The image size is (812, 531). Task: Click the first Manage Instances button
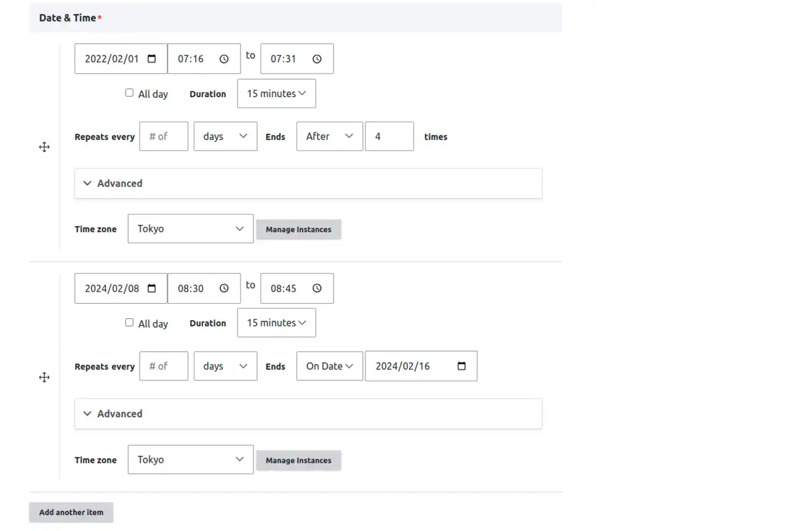[298, 229]
